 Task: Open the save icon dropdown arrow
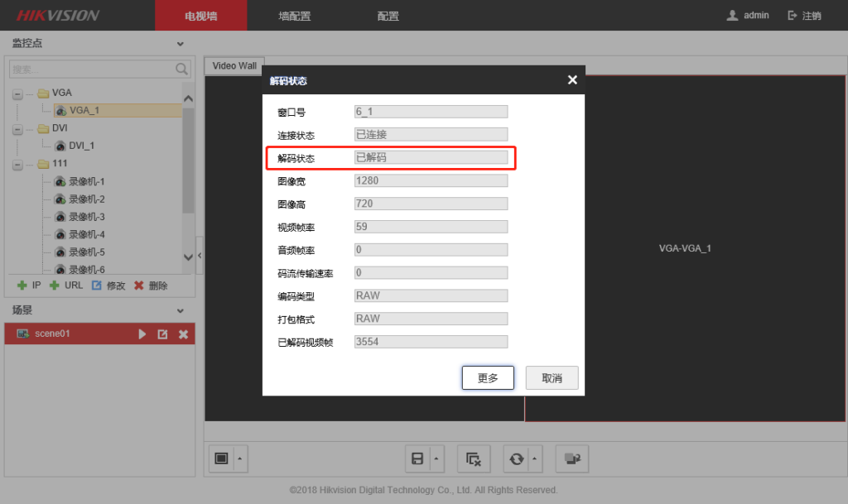[436, 458]
